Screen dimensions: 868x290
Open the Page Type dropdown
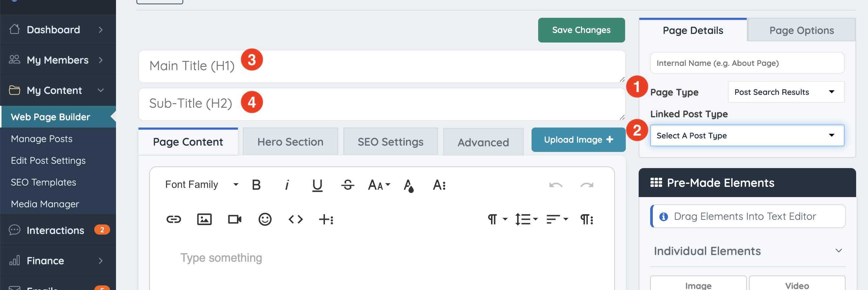[x=785, y=92]
